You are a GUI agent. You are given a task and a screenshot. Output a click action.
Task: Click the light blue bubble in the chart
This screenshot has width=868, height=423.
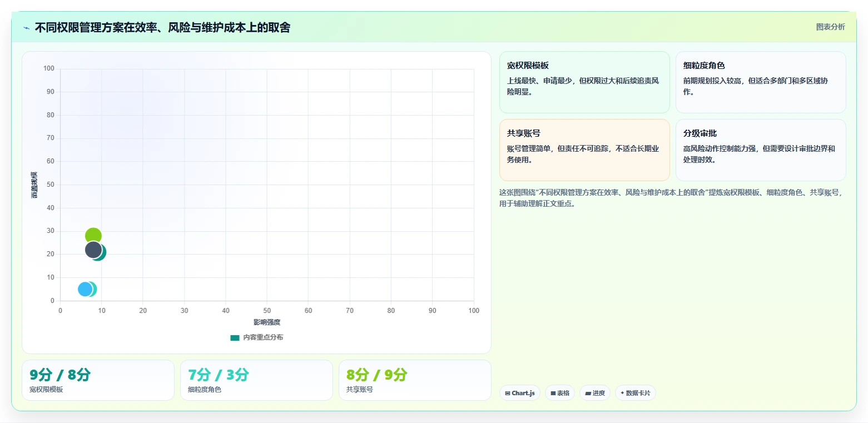(x=85, y=289)
